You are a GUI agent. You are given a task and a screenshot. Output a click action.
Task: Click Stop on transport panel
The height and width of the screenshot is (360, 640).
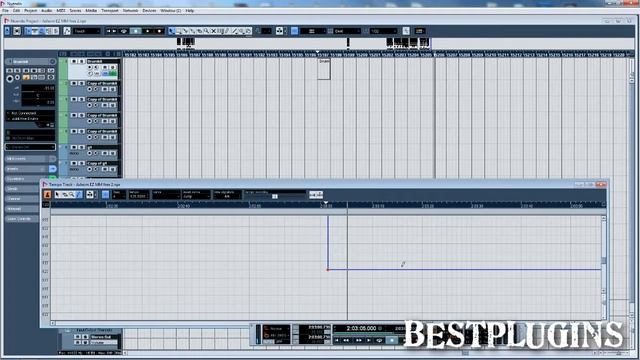click(392, 340)
